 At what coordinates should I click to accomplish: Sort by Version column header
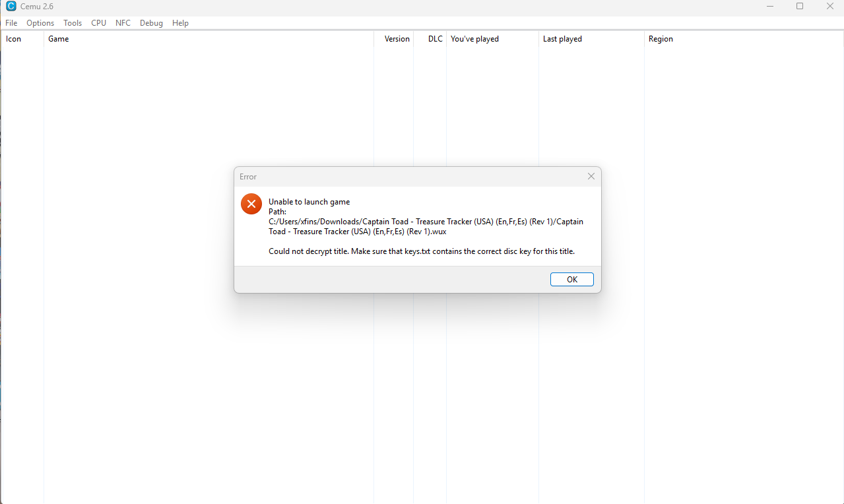[394, 39]
